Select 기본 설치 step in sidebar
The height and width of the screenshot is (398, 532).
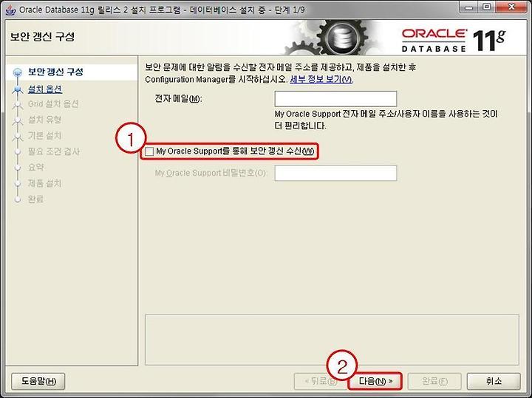[44, 136]
